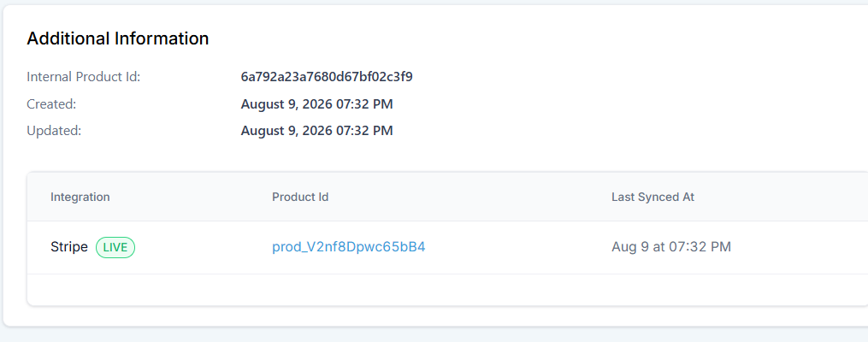Select the Stripe integration name
Image resolution: width=868 pixels, height=342 pixels.
point(69,247)
